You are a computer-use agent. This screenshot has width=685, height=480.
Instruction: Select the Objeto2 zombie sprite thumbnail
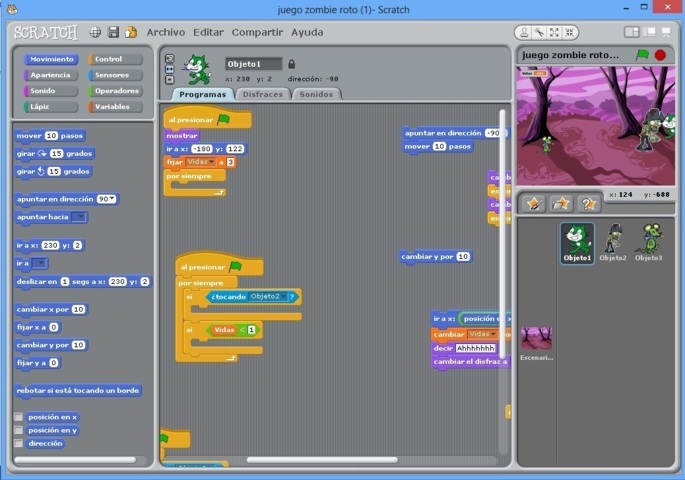coord(613,243)
